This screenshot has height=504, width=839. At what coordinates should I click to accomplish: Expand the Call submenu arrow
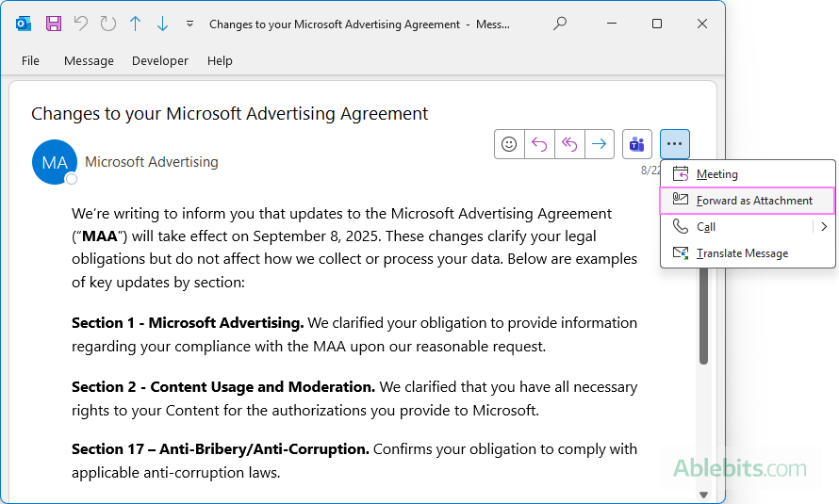click(x=824, y=227)
